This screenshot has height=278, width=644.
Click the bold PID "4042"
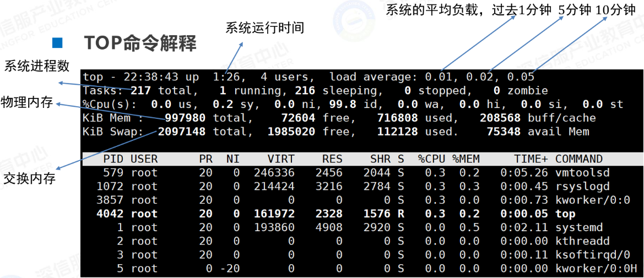(110, 214)
